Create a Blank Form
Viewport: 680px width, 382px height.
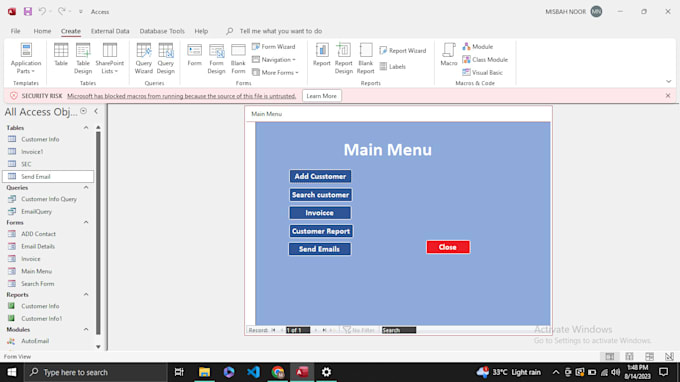(x=238, y=59)
